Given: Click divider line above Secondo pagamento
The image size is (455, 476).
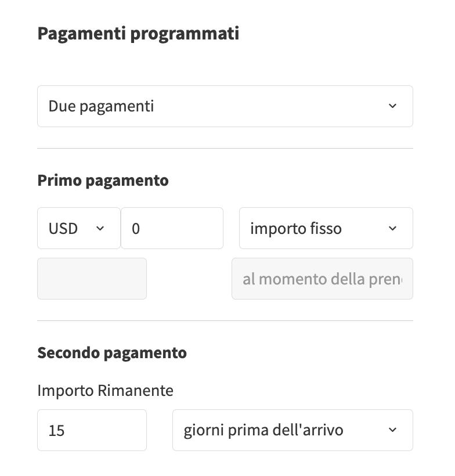Looking at the screenshot, I should tap(225, 320).
